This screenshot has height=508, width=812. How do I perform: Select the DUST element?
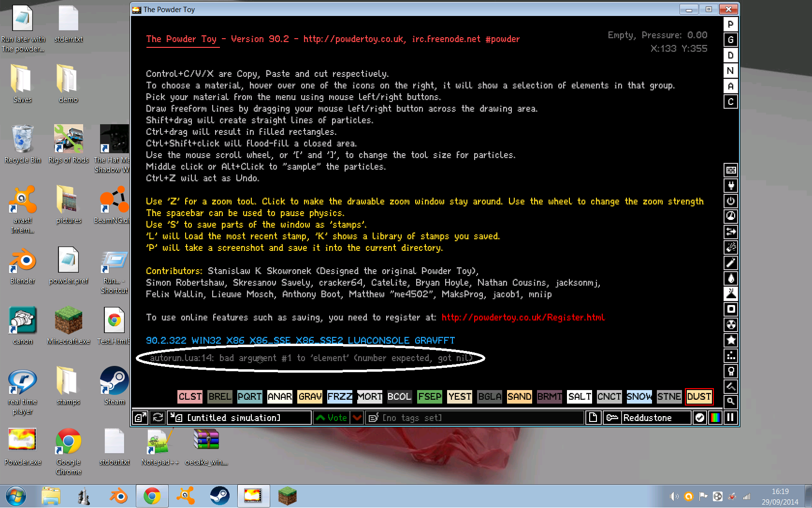(x=699, y=397)
